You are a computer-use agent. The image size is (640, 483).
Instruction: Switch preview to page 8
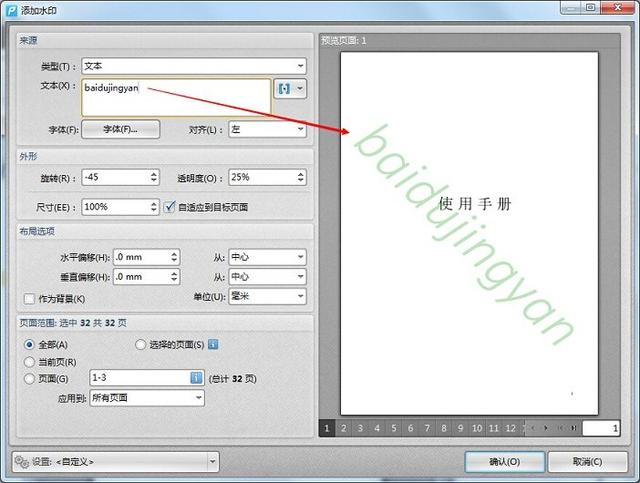coord(444,428)
